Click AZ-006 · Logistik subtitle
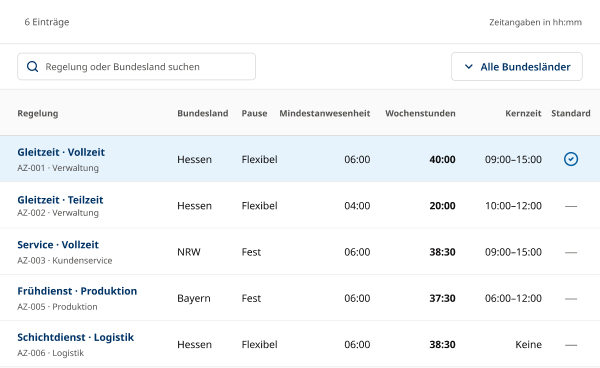 [x=50, y=353]
